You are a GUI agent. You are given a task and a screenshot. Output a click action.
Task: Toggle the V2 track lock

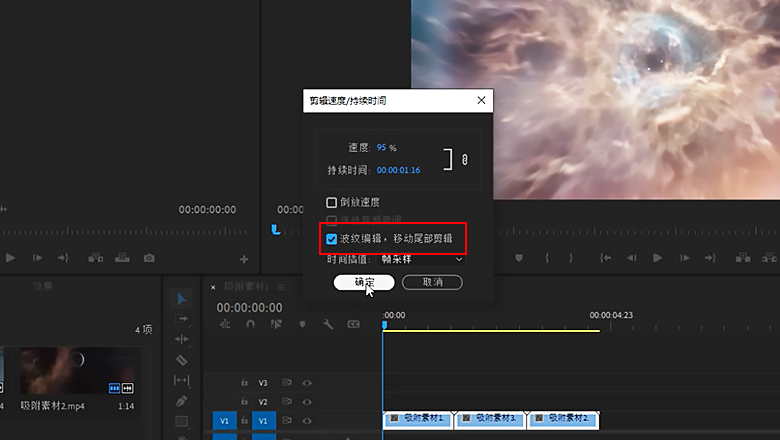coord(243,402)
